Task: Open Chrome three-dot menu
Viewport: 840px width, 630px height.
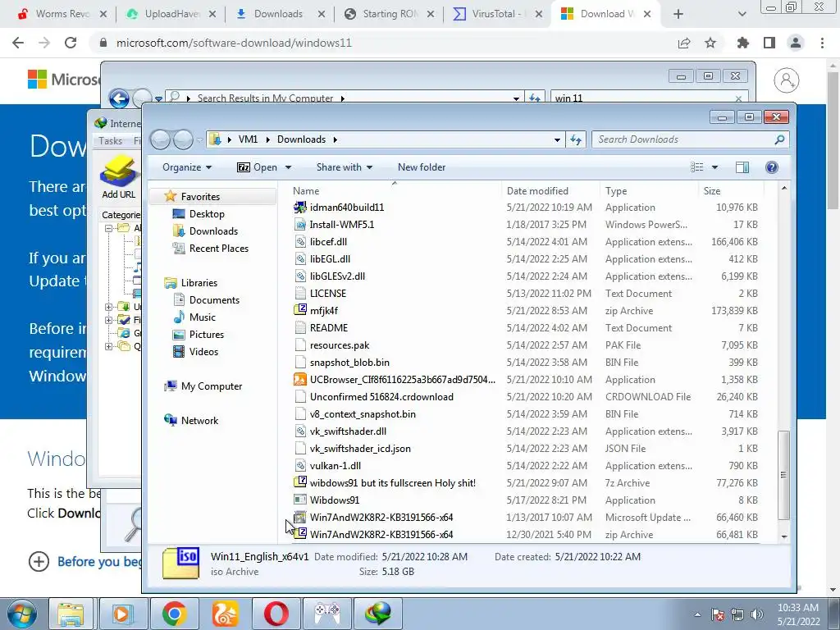Action: (822, 43)
